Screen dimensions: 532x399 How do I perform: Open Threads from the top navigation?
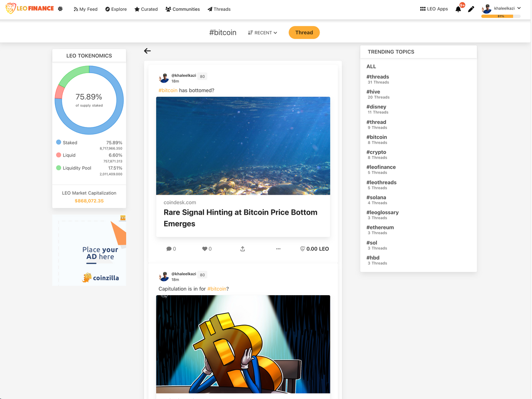[x=219, y=9]
